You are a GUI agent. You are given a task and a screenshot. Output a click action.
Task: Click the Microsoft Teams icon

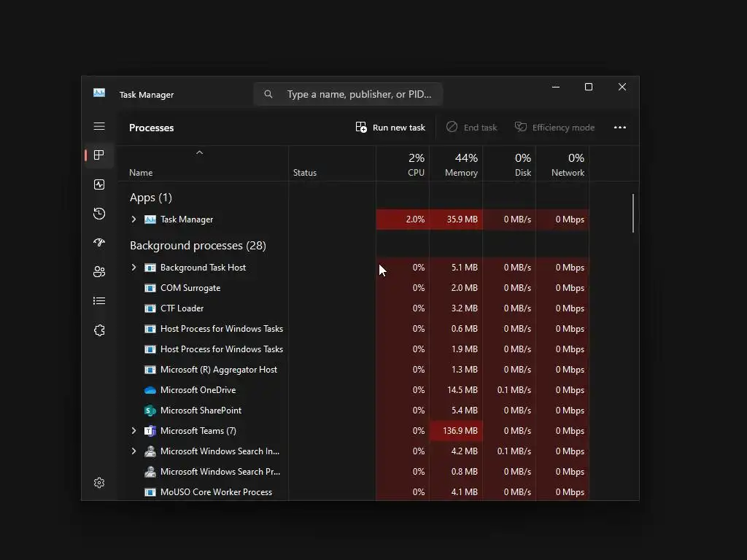[x=150, y=431]
